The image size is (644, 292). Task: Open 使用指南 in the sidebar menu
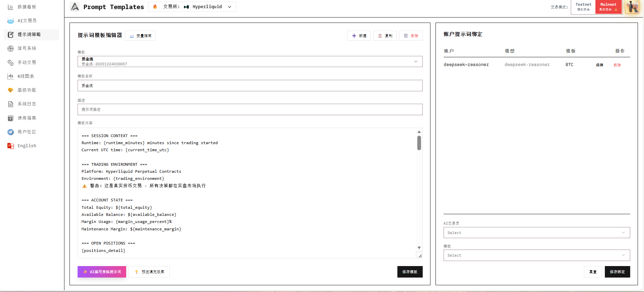click(27, 118)
